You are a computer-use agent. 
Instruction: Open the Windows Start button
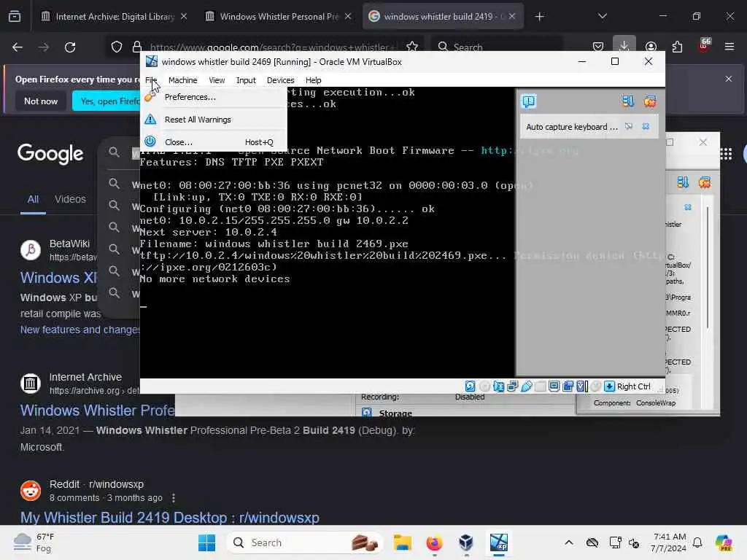pyautogui.click(x=206, y=542)
